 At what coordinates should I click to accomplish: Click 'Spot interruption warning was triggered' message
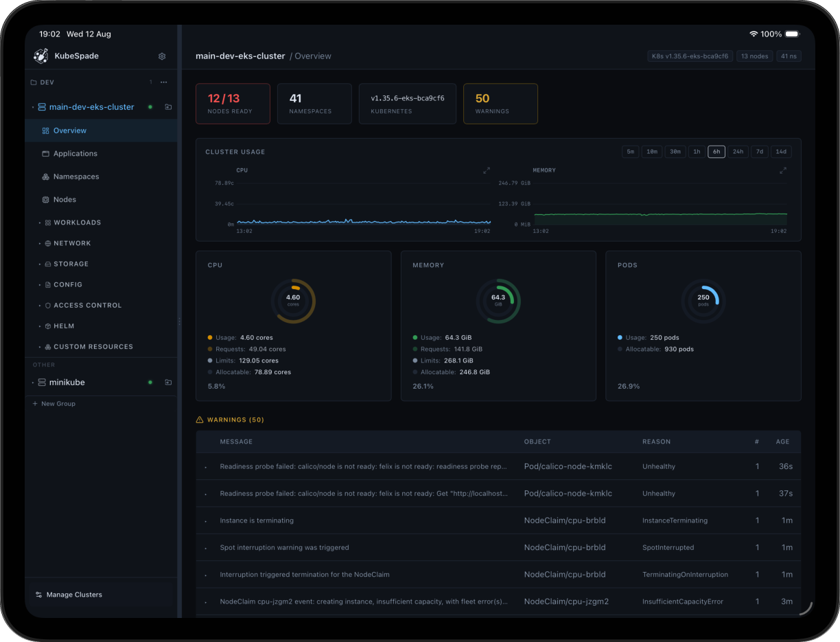[284, 548]
